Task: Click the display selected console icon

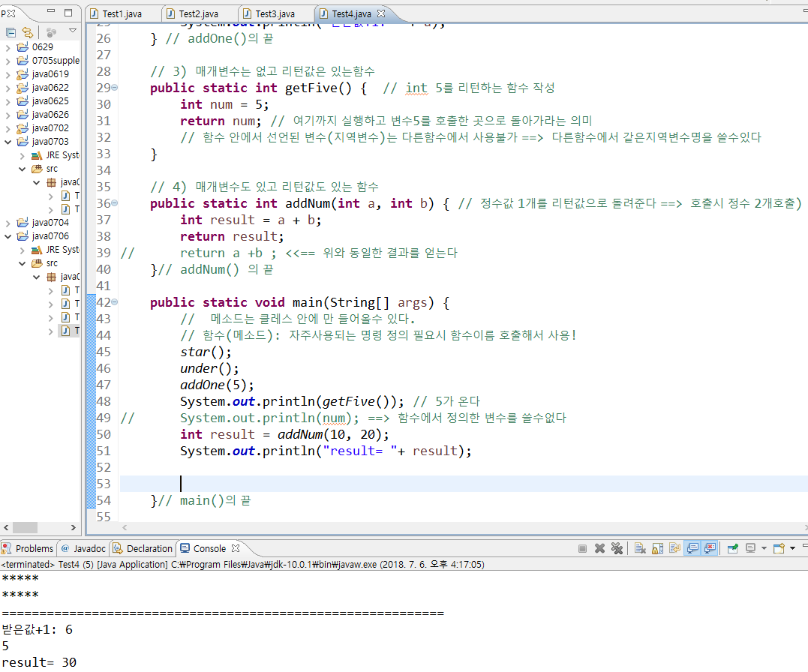Action: tap(750, 548)
